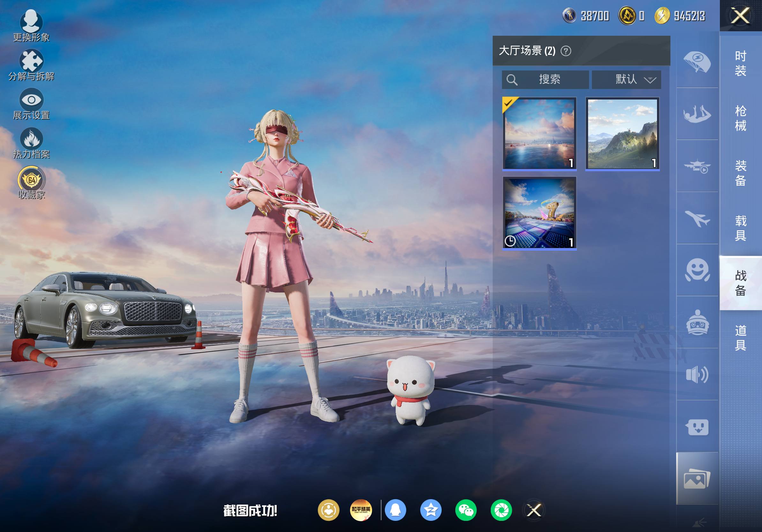Screen dimensions: 762x532
Task: Open the 收藏家 level 64 badge
Action: pyautogui.click(x=31, y=182)
